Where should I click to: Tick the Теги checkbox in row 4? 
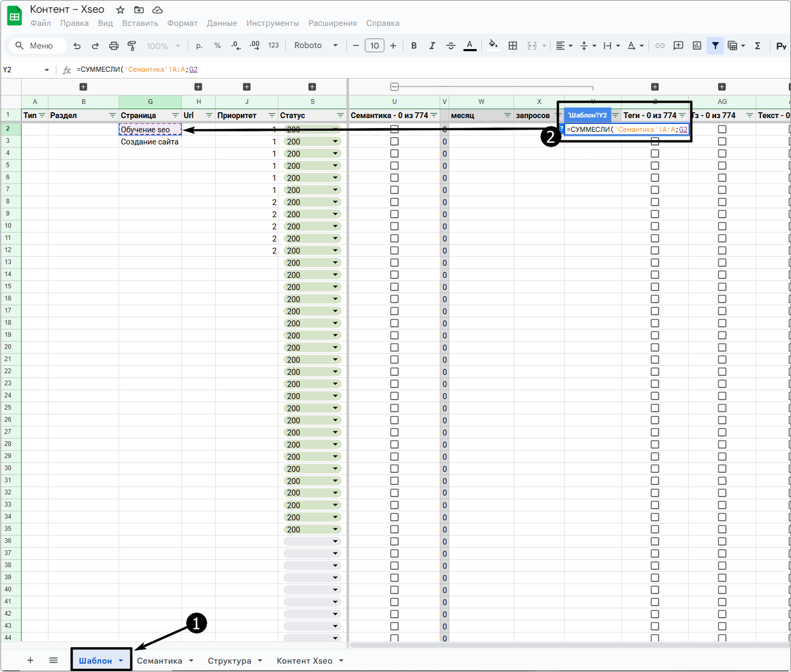click(x=655, y=153)
